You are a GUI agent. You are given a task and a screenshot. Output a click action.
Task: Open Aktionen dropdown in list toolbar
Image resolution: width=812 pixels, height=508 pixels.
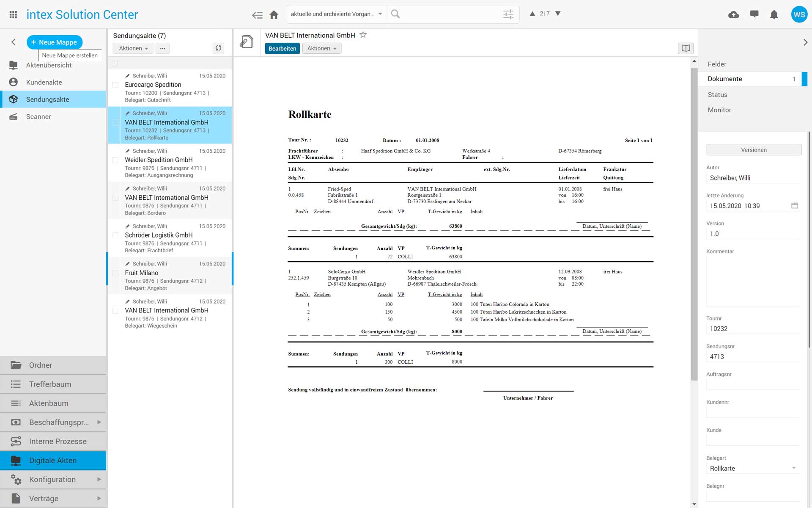133,48
